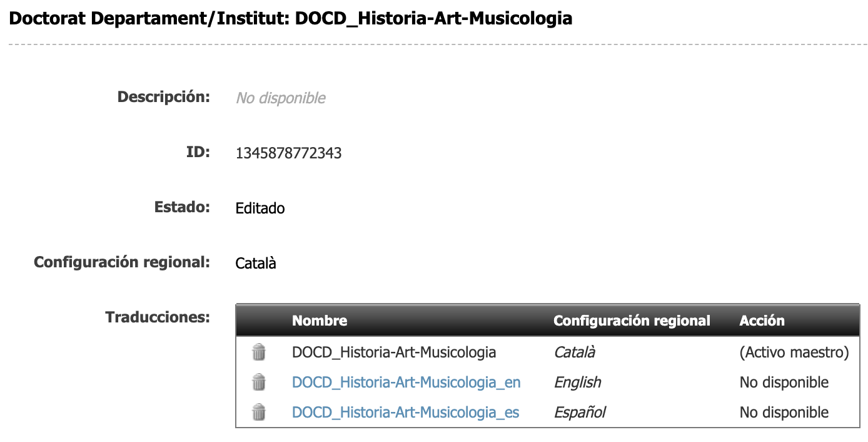868x442 pixels.
Task: Click the page title DOCD_Historia-Art-Musicologia heading
Action: tap(291, 18)
